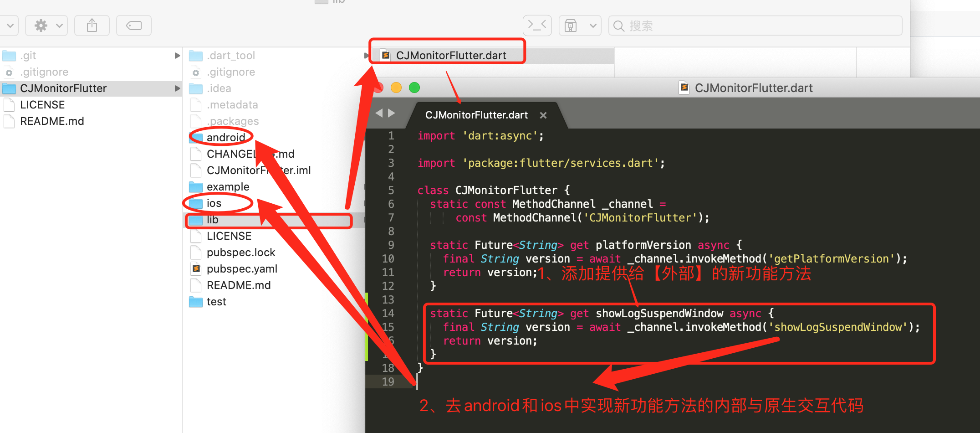Click 'package:flutter/services.dart' import text
This screenshot has height=433, width=980.
(561, 163)
